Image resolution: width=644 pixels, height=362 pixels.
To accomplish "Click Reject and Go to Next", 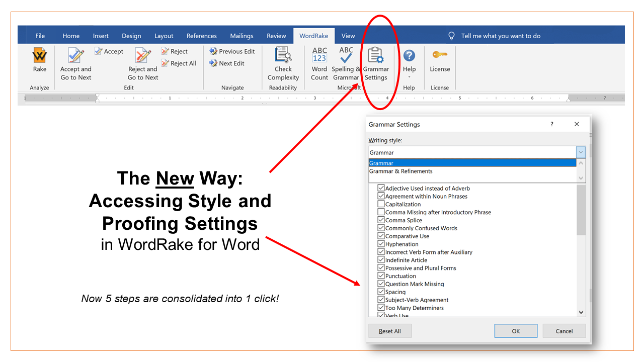I will click(143, 64).
